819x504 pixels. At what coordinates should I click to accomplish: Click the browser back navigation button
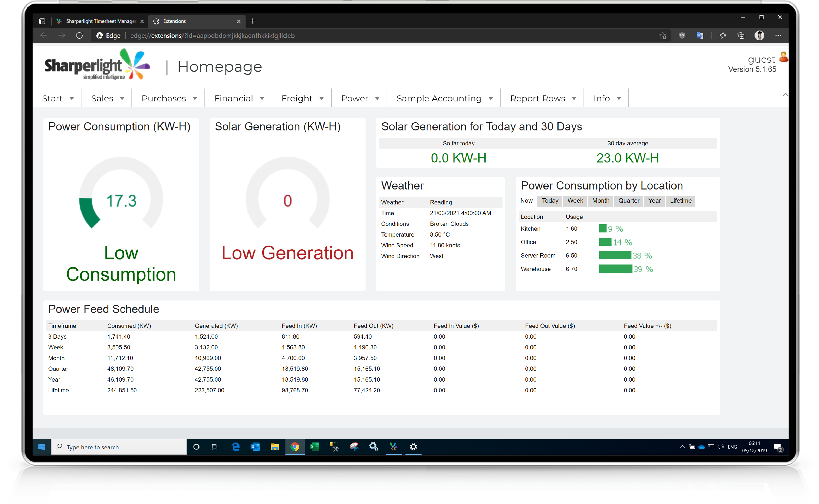click(44, 35)
